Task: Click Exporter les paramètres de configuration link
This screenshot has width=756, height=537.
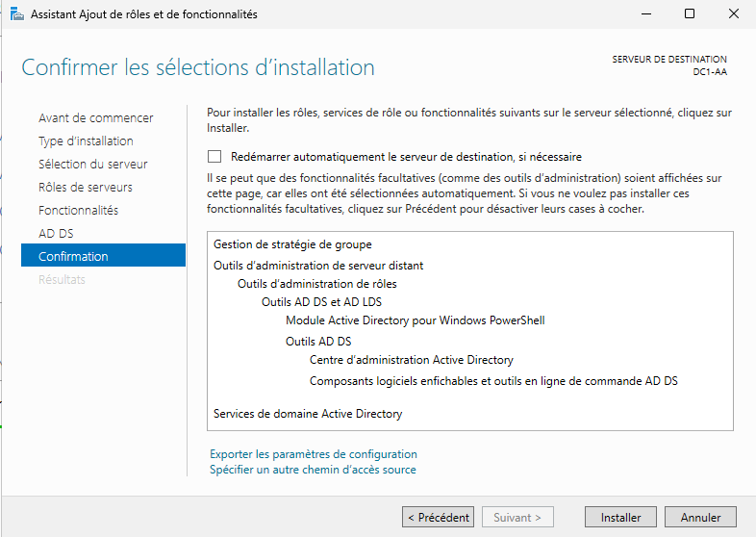Action: point(313,454)
